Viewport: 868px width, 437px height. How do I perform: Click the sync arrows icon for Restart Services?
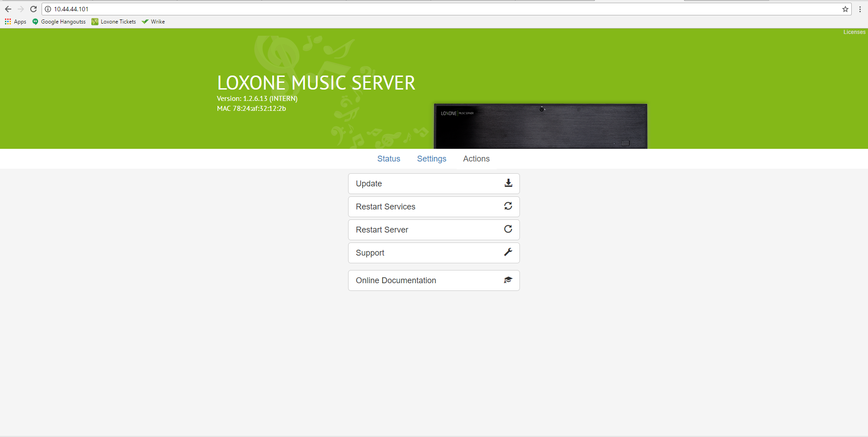pos(508,206)
